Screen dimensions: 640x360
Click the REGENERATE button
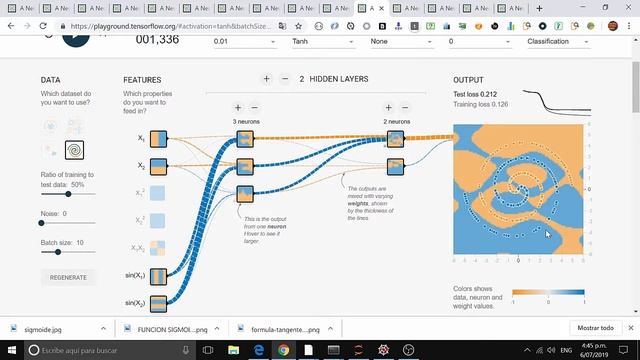pyautogui.click(x=68, y=278)
